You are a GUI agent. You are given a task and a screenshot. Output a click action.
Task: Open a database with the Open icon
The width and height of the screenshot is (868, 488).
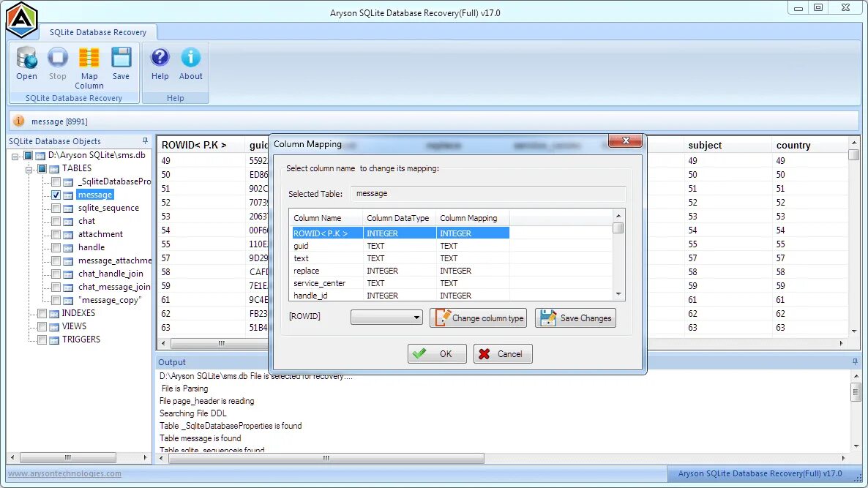[26, 58]
